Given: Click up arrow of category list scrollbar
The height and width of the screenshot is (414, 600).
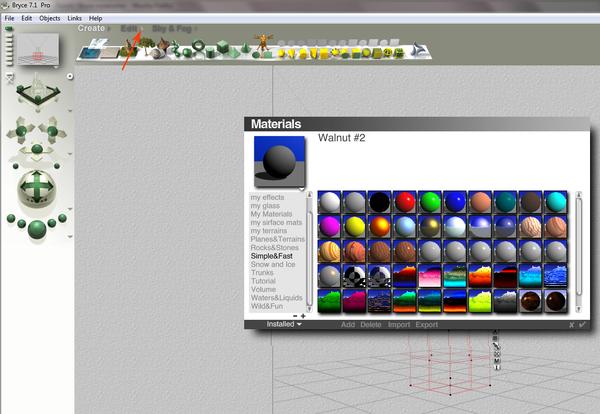Looking at the screenshot, I should tap(309, 195).
